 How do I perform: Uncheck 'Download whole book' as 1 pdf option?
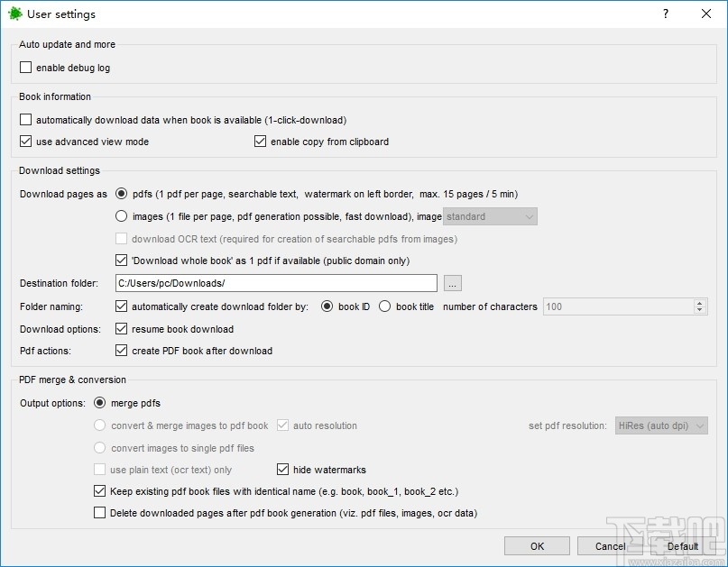click(124, 261)
